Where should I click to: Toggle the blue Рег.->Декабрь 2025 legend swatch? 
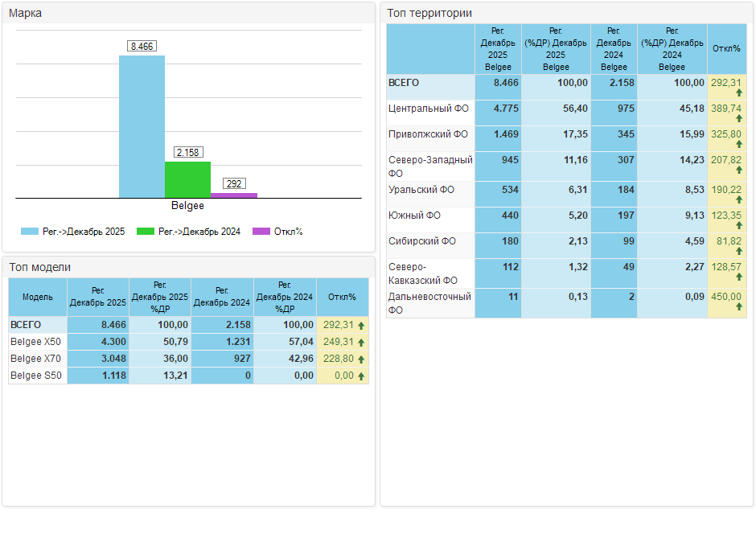(30, 232)
